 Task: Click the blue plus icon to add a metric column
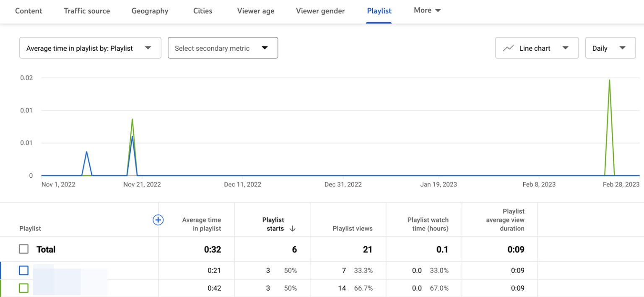coord(158,220)
